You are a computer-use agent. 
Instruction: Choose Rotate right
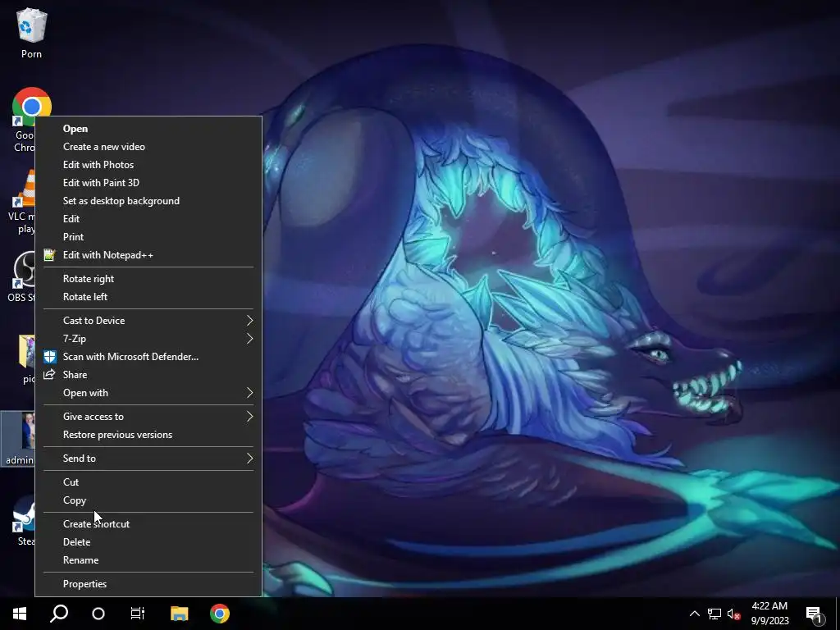coord(148,279)
